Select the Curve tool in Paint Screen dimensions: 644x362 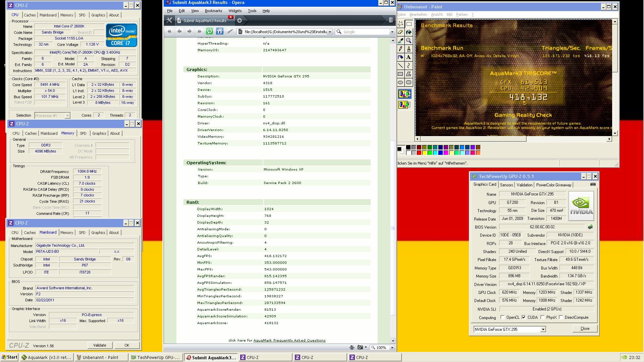[409, 66]
